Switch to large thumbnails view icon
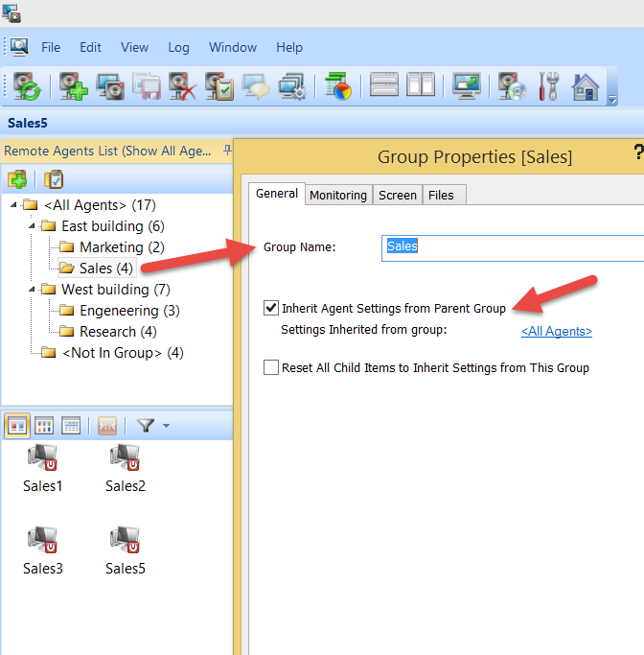The image size is (644, 655). pos(17,426)
